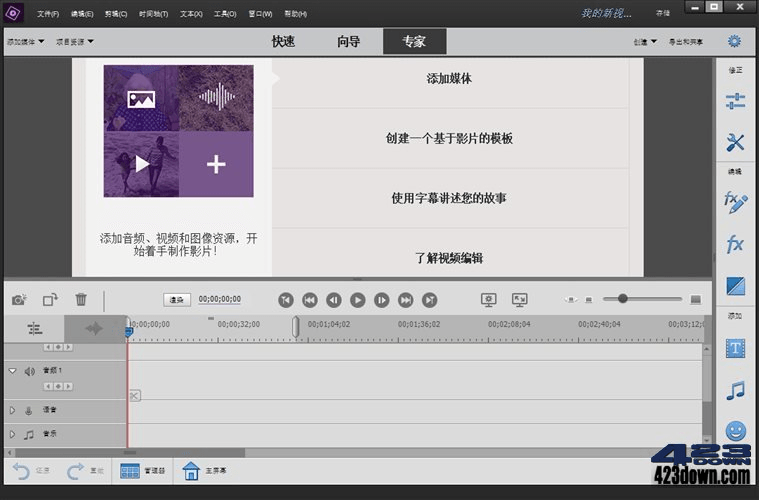Viewport: 759px width, 500px height.
Task: Click the scissors split-clip icon at playhead
Action: pyautogui.click(x=135, y=396)
